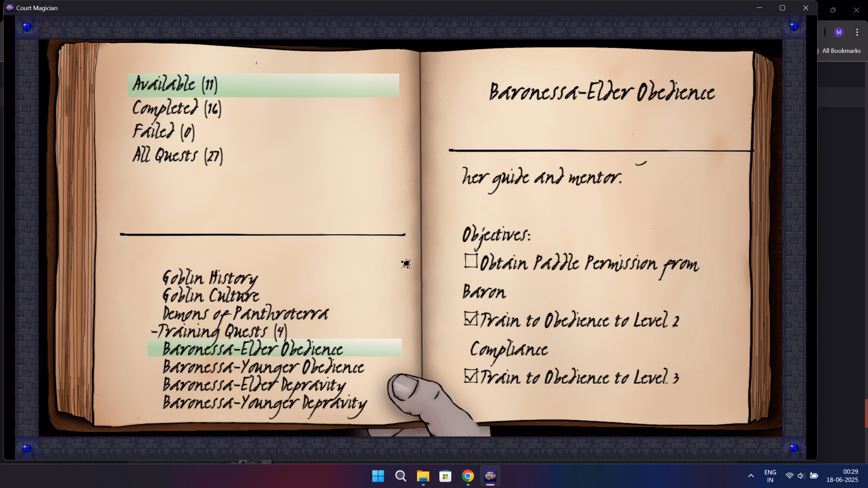This screenshot has height=488, width=868.
Task: Collapse the Training Quests category
Action: (219, 331)
